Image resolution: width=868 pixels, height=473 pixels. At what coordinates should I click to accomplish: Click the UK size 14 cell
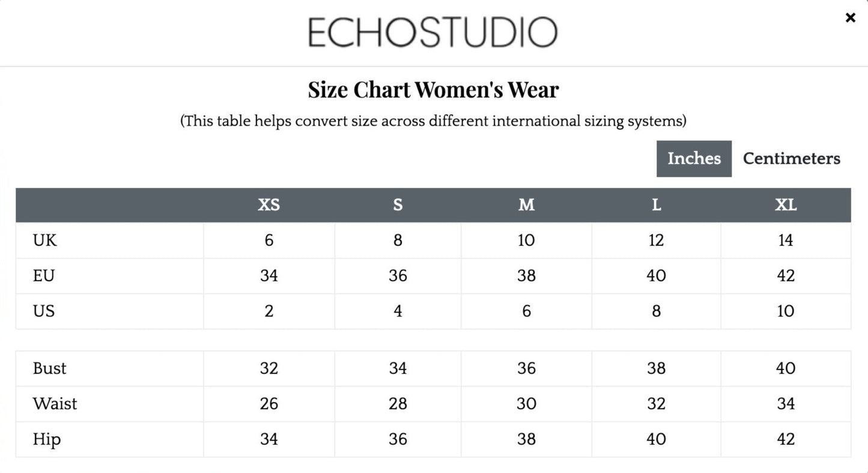coord(786,240)
